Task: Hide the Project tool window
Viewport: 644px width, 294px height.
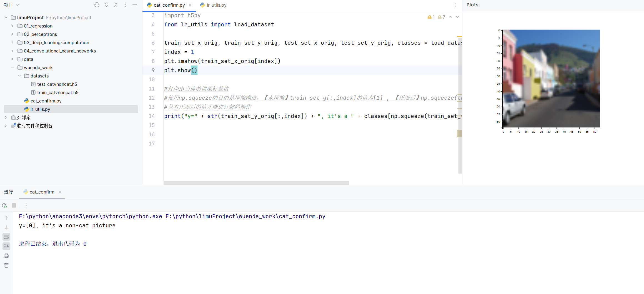Action: pos(135,5)
